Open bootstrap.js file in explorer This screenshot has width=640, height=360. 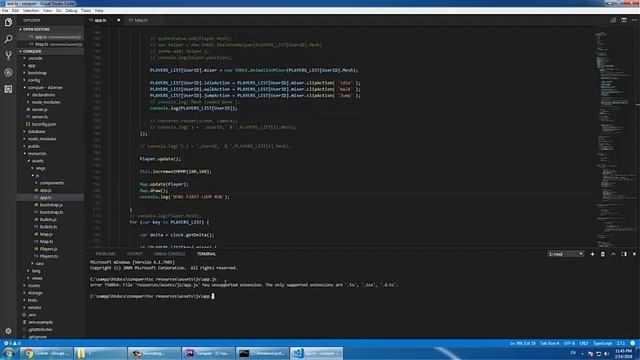click(51, 205)
